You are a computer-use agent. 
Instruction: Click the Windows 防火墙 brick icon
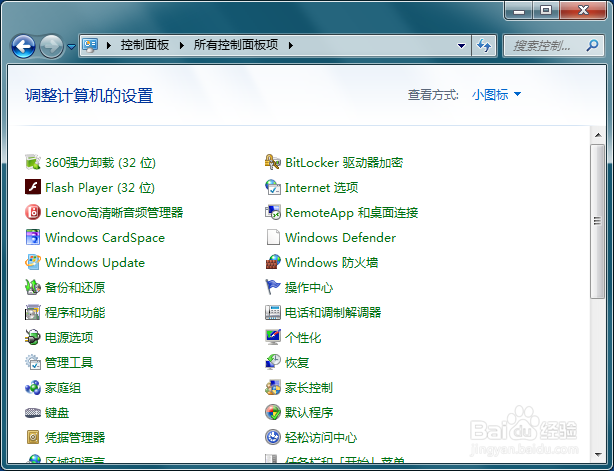[273, 263]
